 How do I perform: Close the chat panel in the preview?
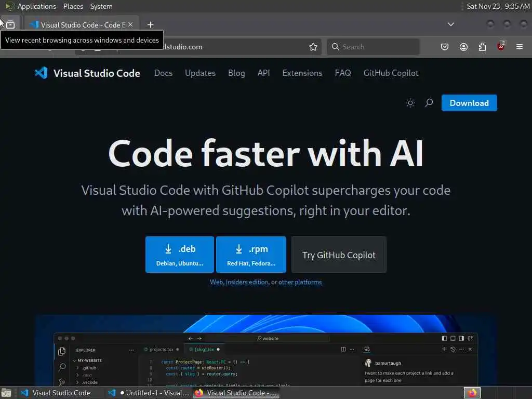(470, 349)
